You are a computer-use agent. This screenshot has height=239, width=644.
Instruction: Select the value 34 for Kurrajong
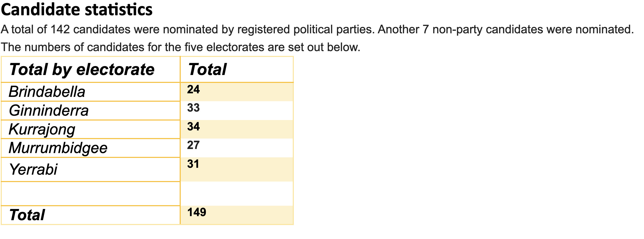click(193, 127)
